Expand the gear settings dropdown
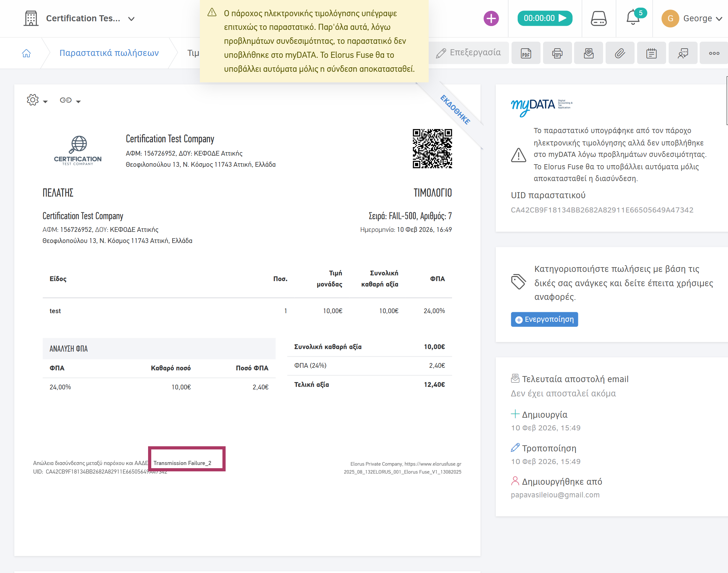Viewport: 728px width, 573px height. 37,100
